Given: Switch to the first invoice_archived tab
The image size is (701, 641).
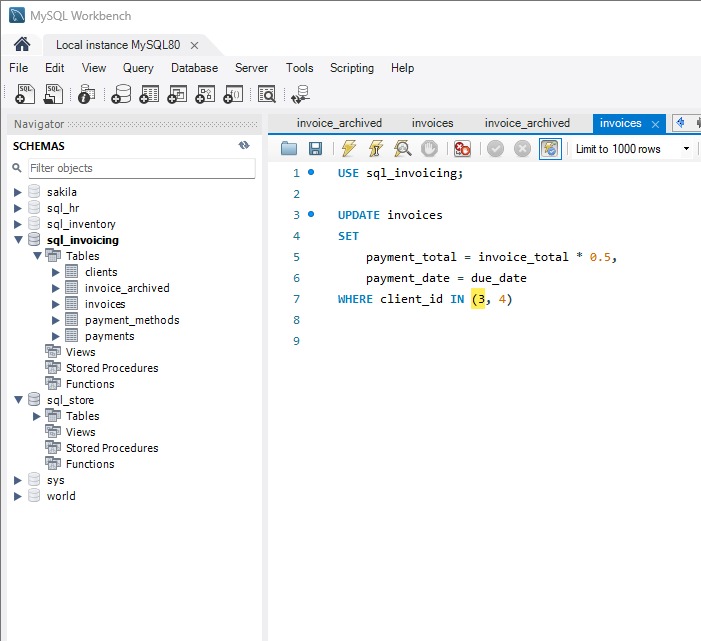Looking at the screenshot, I should (339, 123).
